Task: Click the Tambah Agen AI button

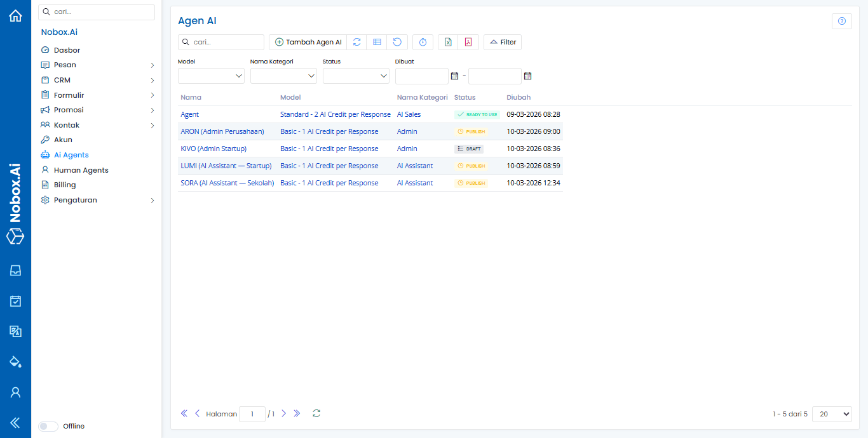Action: 308,42
